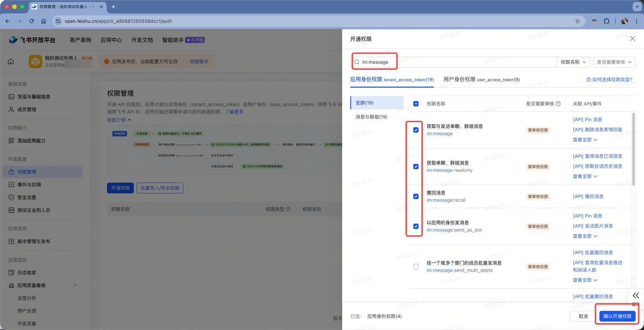Image resolution: width=644 pixels, height=330 pixels.
Task: Bookmark this page with star icon
Action: click(577, 21)
